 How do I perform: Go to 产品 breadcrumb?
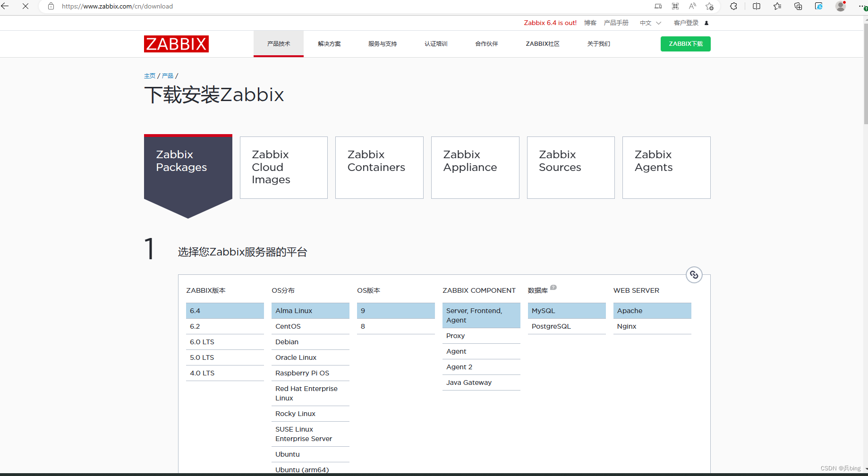pyautogui.click(x=168, y=76)
